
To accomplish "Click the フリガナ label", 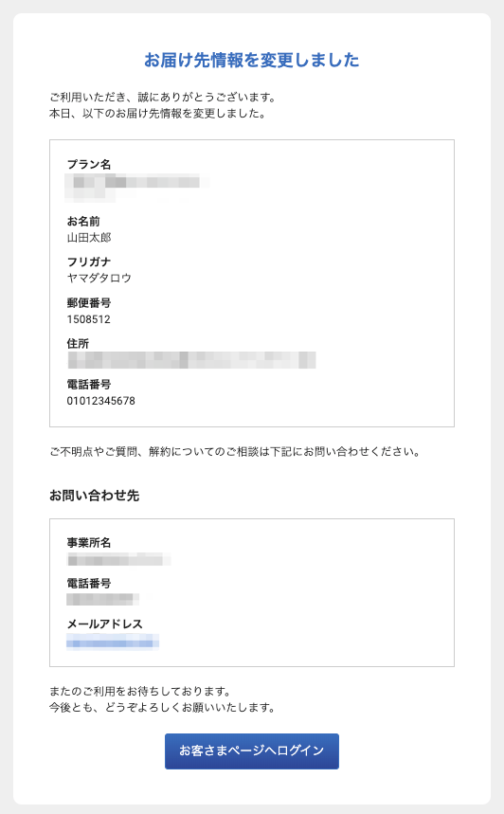I will pyautogui.click(x=89, y=262).
